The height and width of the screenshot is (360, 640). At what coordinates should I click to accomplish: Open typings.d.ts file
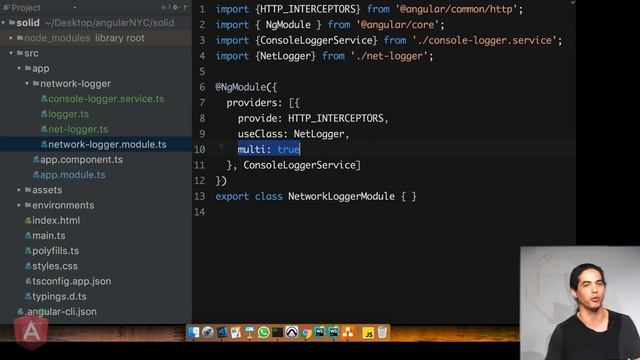coord(59,296)
